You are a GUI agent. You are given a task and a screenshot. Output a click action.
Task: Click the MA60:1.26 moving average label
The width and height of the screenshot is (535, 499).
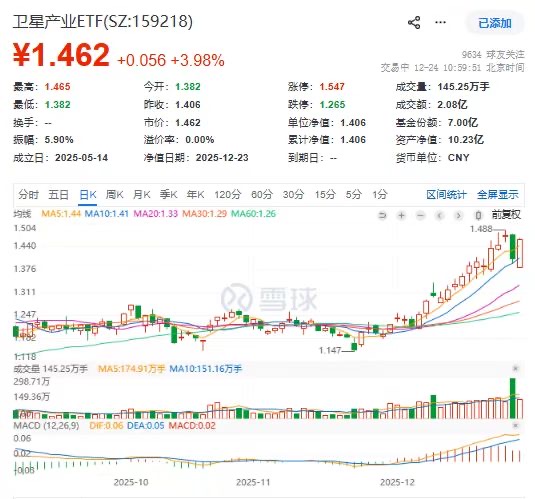click(253, 214)
